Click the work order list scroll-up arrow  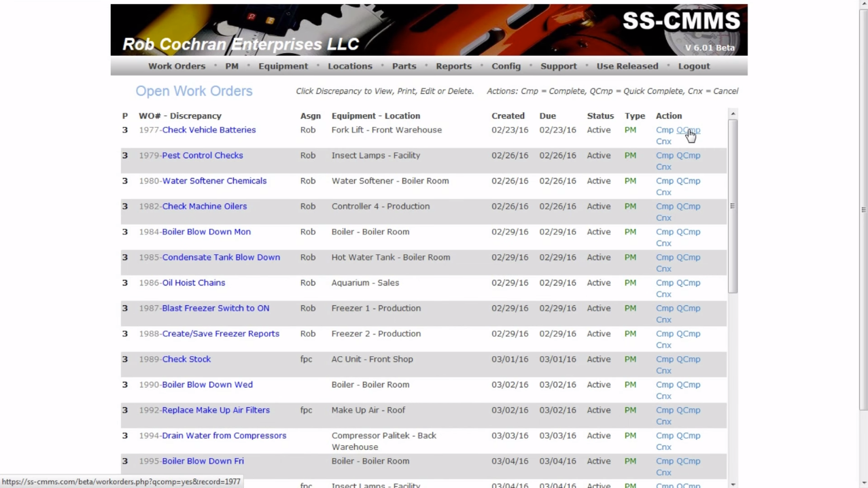[x=732, y=114]
